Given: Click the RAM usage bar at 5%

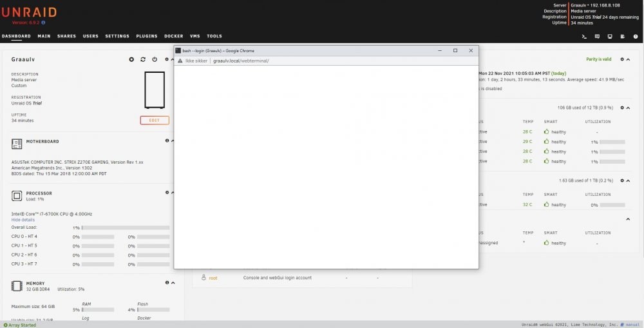Looking at the screenshot, I should coord(98,310).
